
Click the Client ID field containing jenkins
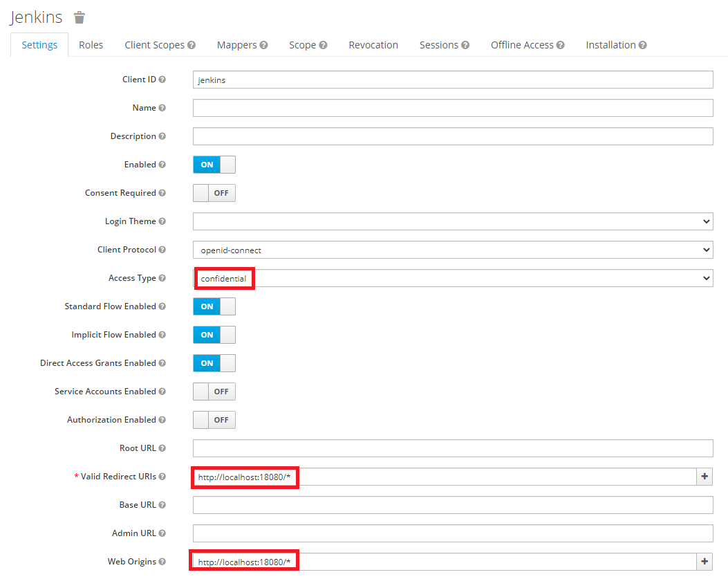coord(453,80)
